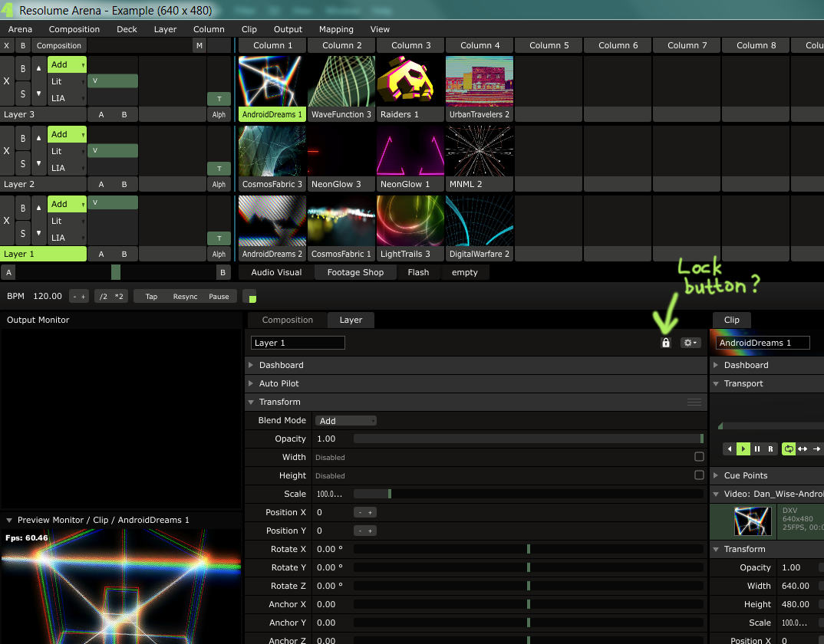Switch to the Composition tab
Screen dimensions: 824x644
pyautogui.click(x=287, y=320)
